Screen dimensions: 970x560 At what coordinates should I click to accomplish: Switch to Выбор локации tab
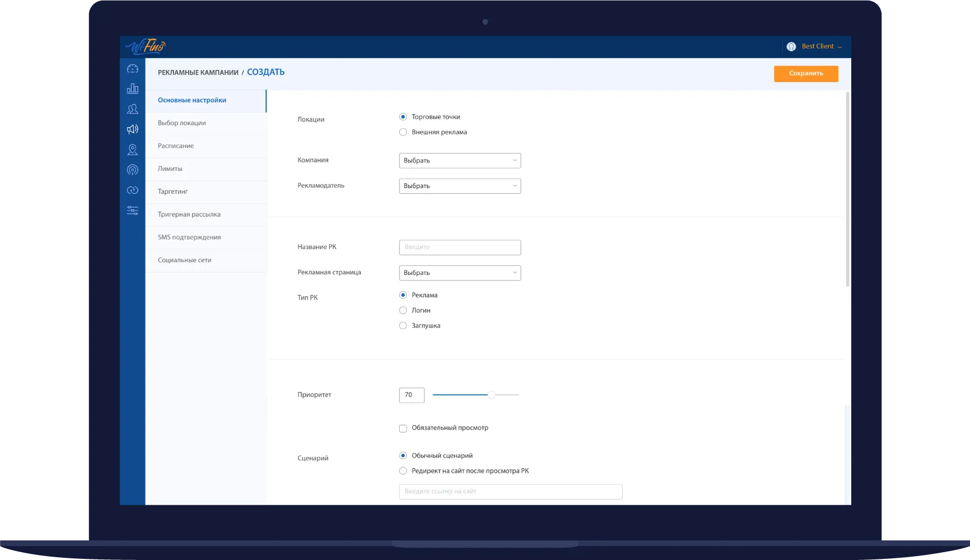click(206, 124)
